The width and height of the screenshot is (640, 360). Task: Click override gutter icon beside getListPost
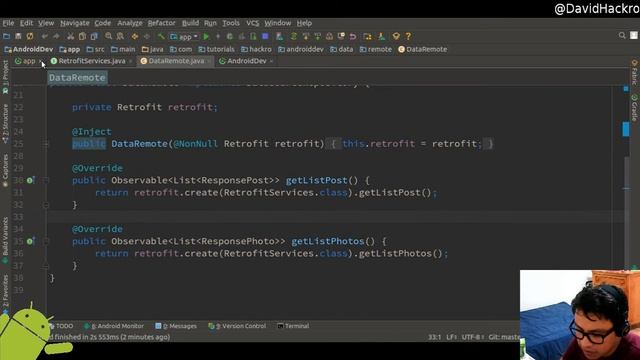click(30, 180)
